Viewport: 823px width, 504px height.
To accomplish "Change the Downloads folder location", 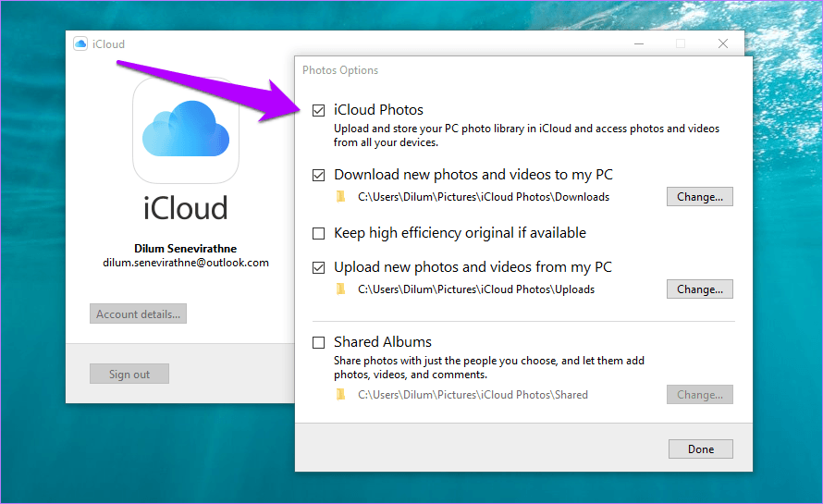I will pyautogui.click(x=699, y=197).
